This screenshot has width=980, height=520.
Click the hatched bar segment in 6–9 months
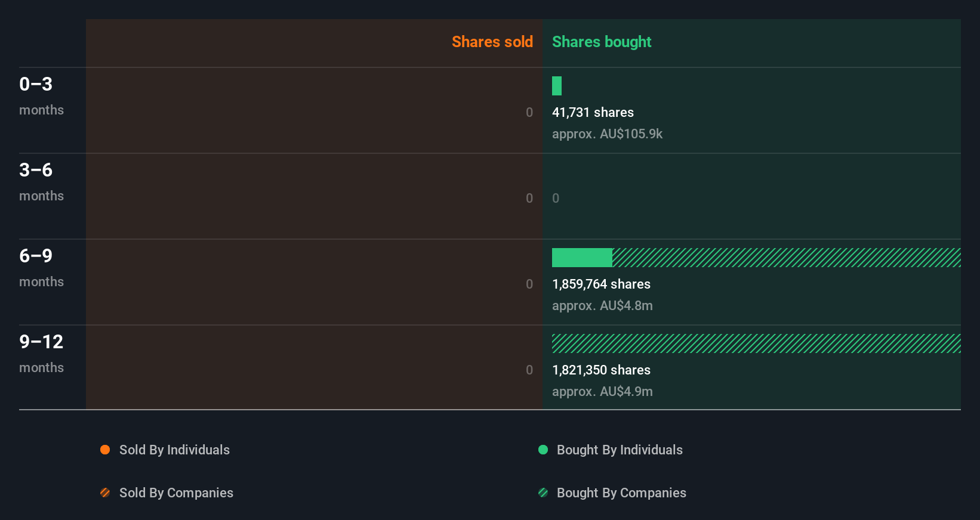(787, 258)
